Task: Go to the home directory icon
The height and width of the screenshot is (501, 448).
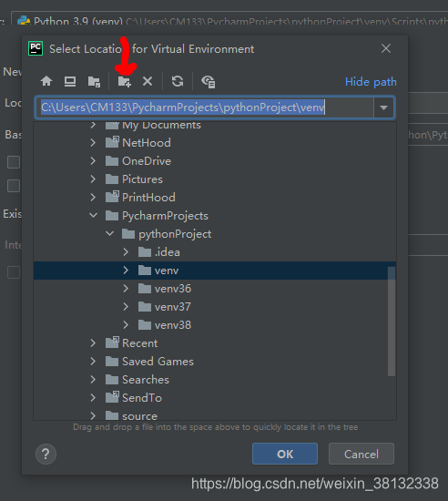Action: [x=46, y=81]
